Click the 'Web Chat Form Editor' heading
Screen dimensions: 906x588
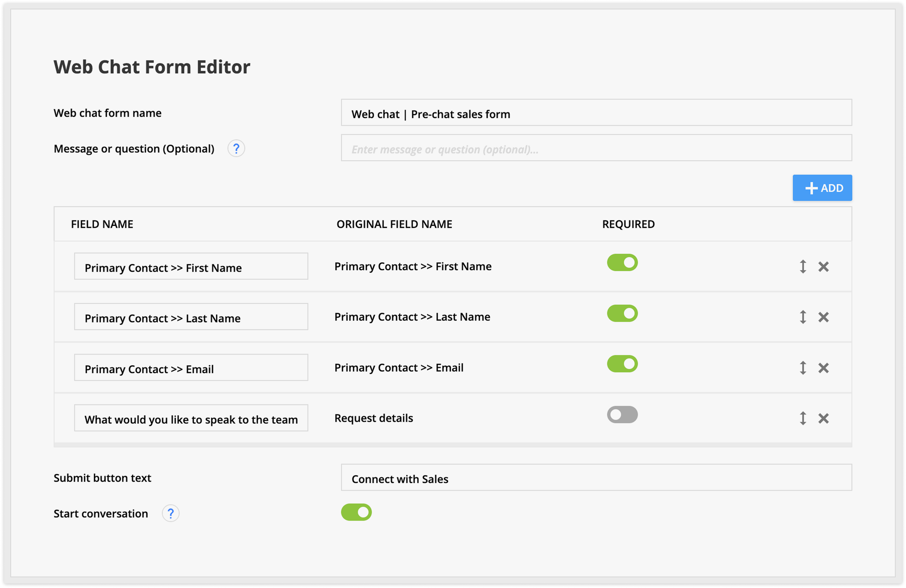pyautogui.click(x=152, y=67)
